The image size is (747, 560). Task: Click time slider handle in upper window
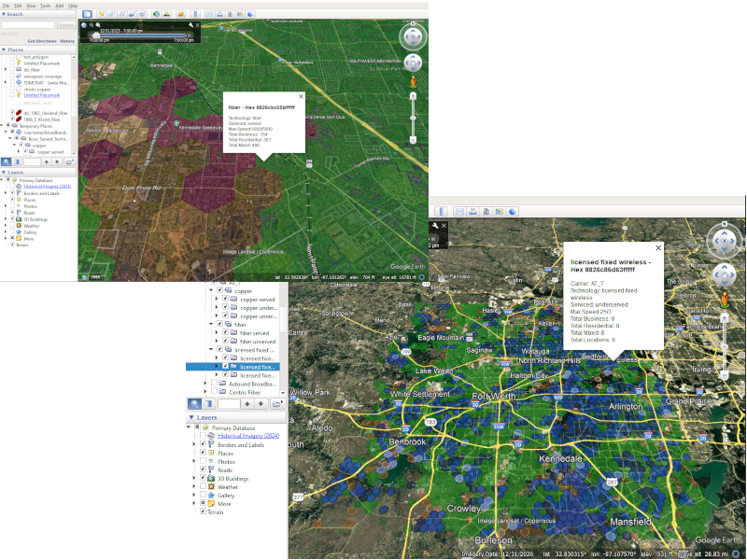[97, 35]
